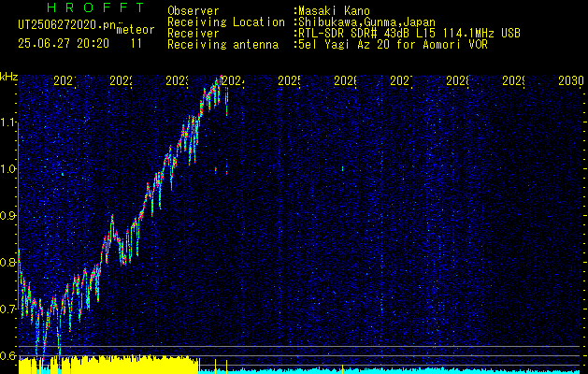
Task: Click the 0.7 frequency axis label
Action: click(x=9, y=309)
